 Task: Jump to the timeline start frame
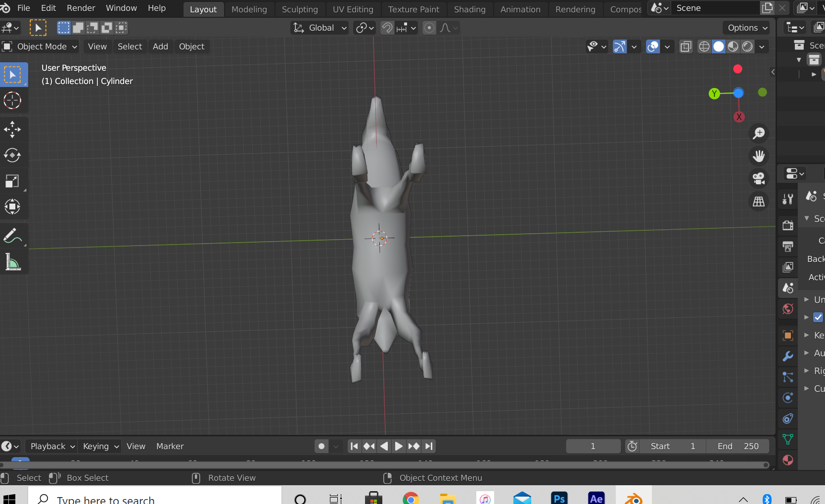(x=354, y=446)
